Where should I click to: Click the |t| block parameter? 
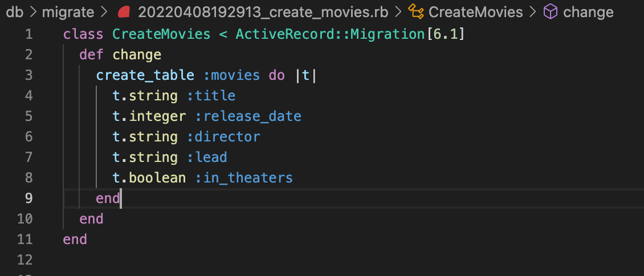(x=305, y=76)
